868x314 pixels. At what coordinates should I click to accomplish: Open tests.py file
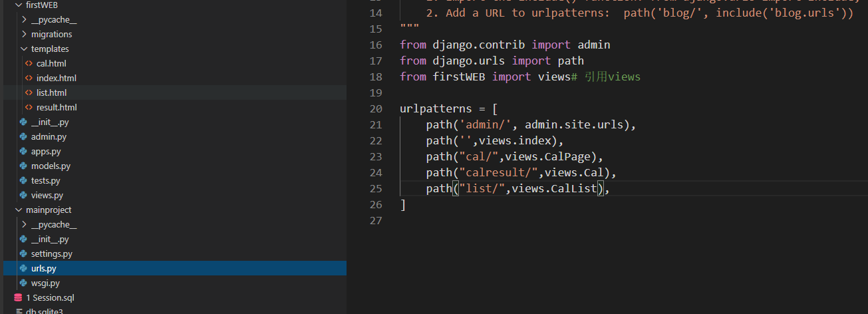[x=46, y=181]
